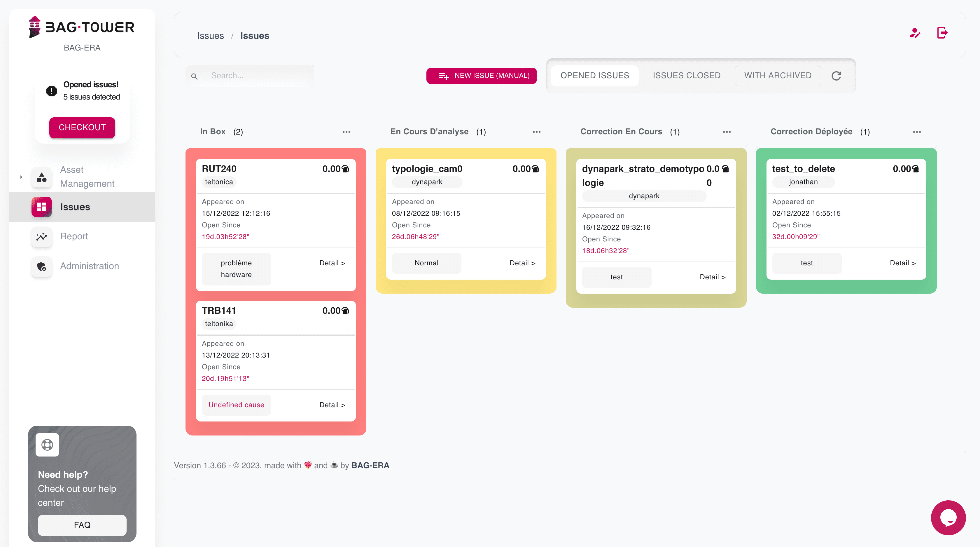Switch to ISSUES CLOSED tab
Screen dimensions: 980x547
click(687, 75)
